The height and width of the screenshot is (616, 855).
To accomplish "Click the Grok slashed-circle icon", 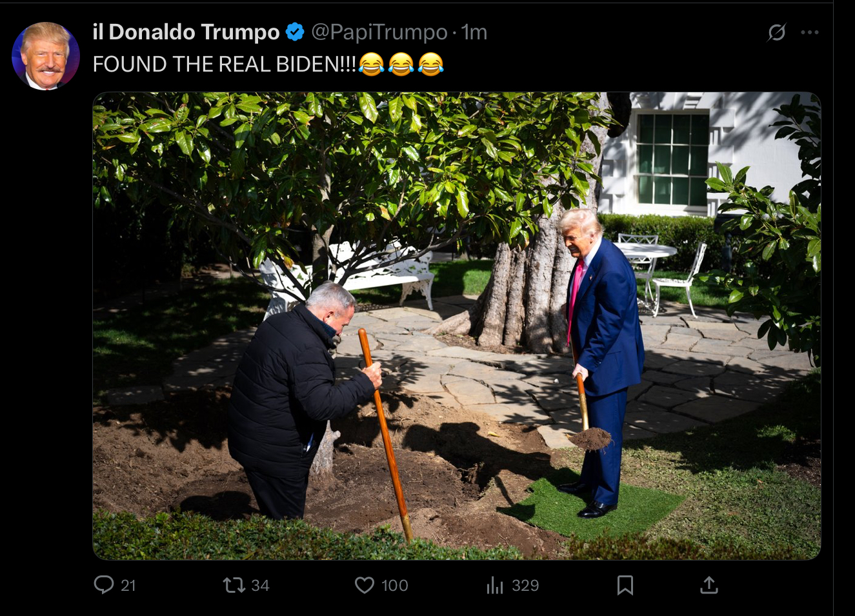I will (776, 32).
